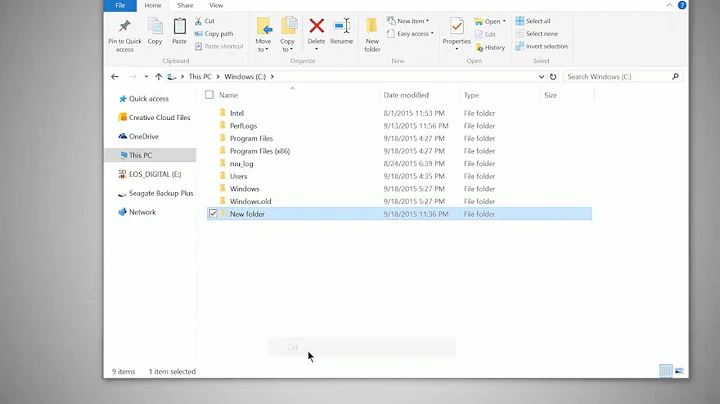Open the Open button dropdown arrow
Viewport: 720px width, 404px height.
tap(504, 22)
